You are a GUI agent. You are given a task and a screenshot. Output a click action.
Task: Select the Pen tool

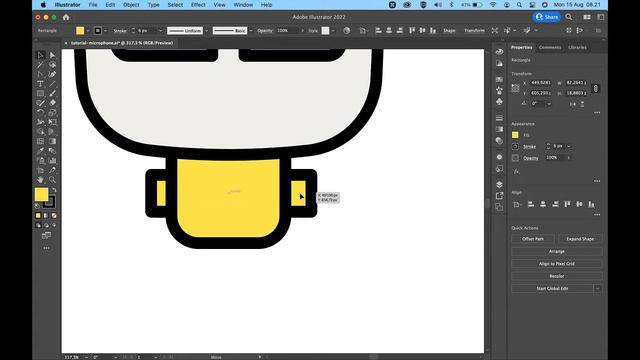pyautogui.click(x=40, y=74)
